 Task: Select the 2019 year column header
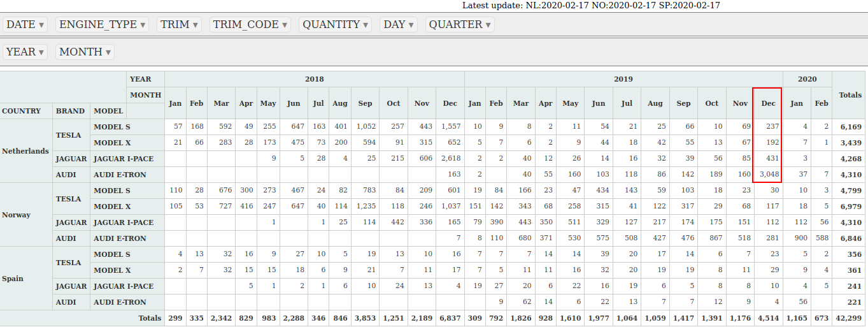point(623,79)
